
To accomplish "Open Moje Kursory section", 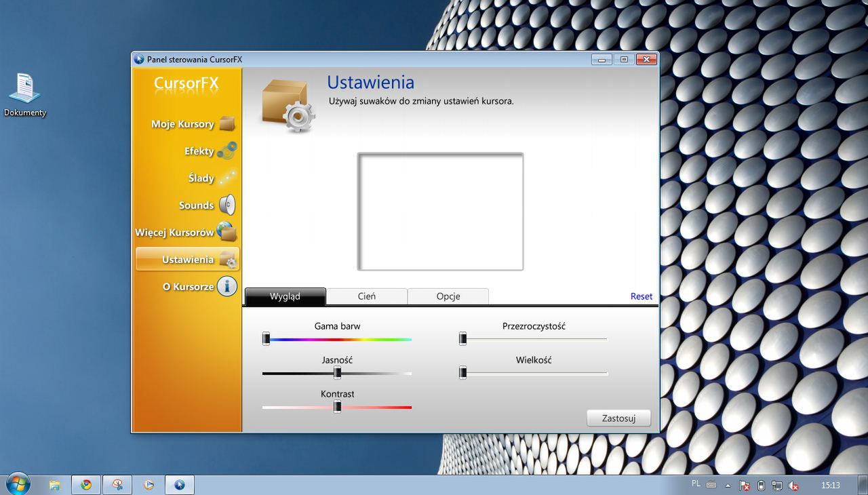I will tap(193, 124).
